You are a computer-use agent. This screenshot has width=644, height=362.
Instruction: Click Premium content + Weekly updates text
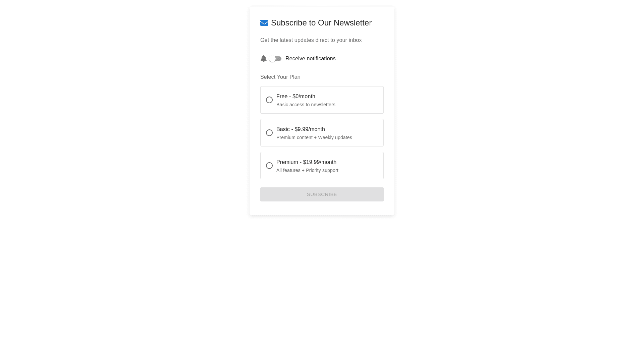(x=314, y=137)
